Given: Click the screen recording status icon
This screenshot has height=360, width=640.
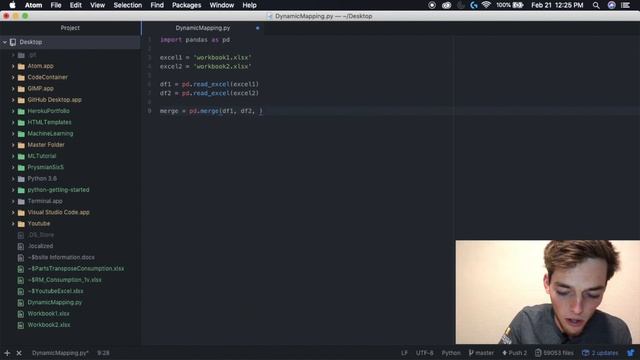Looking at the screenshot, I should 432,5.
